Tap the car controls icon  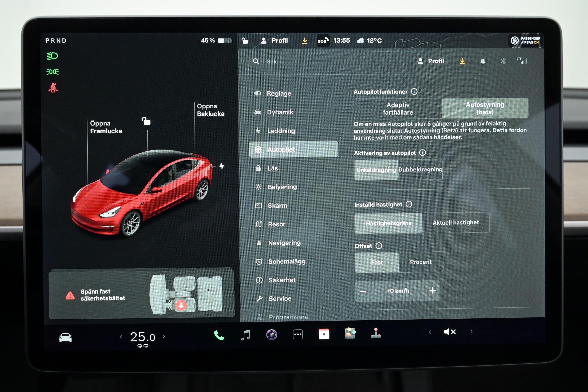(x=65, y=337)
